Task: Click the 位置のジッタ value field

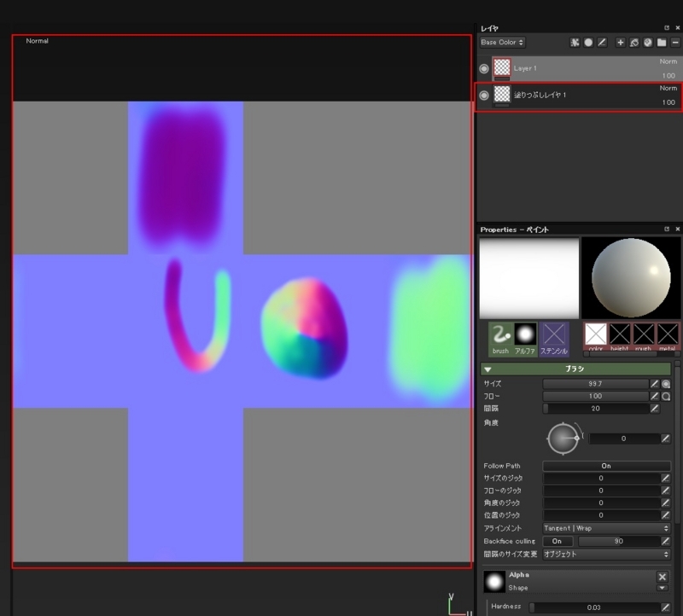Action: point(601,515)
